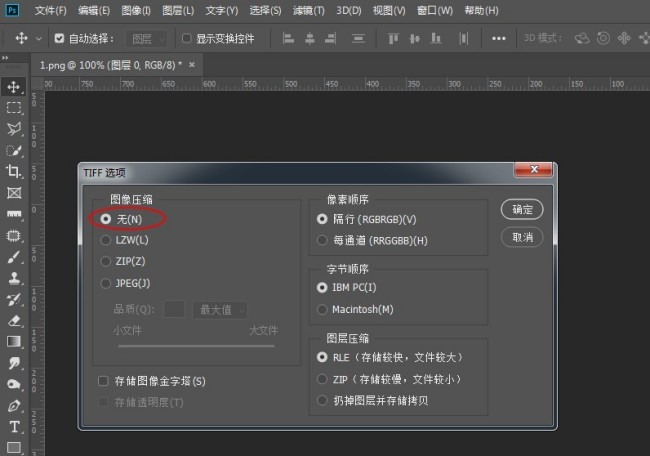The height and width of the screenshot is (456, 650).
Task: Select 扔掉图层并存储拷贝 option
Action: 322,400
